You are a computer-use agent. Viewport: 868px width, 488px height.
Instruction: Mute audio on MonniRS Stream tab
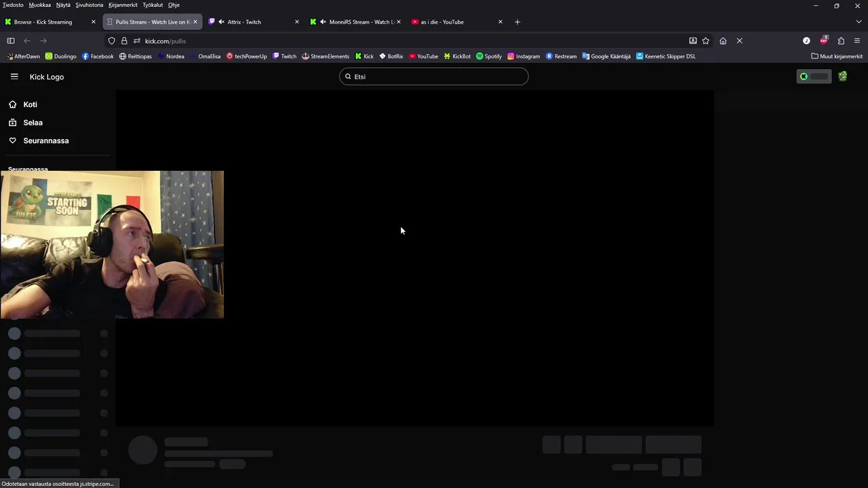pos(323,22)
